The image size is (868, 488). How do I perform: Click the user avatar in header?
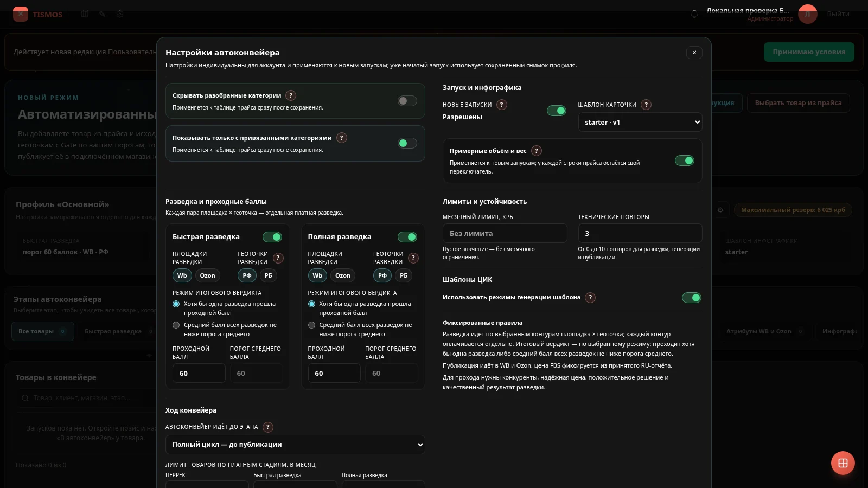[807, 14]
